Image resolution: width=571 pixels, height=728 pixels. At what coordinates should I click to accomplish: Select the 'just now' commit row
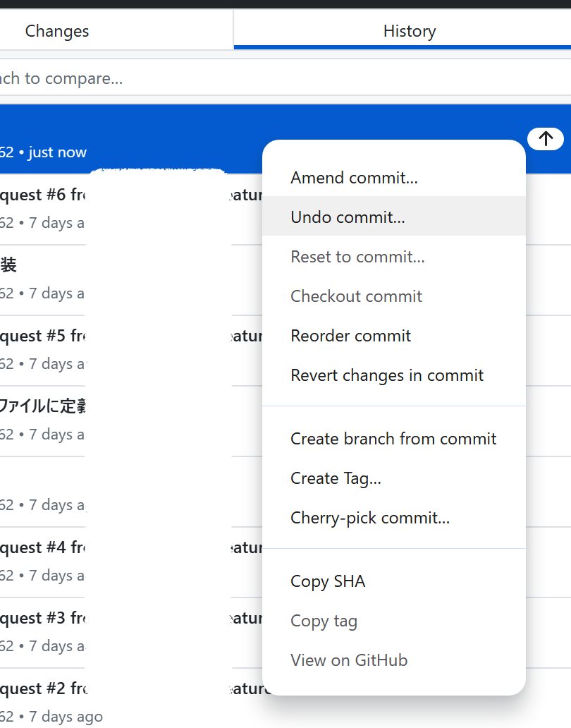[131, 139]
